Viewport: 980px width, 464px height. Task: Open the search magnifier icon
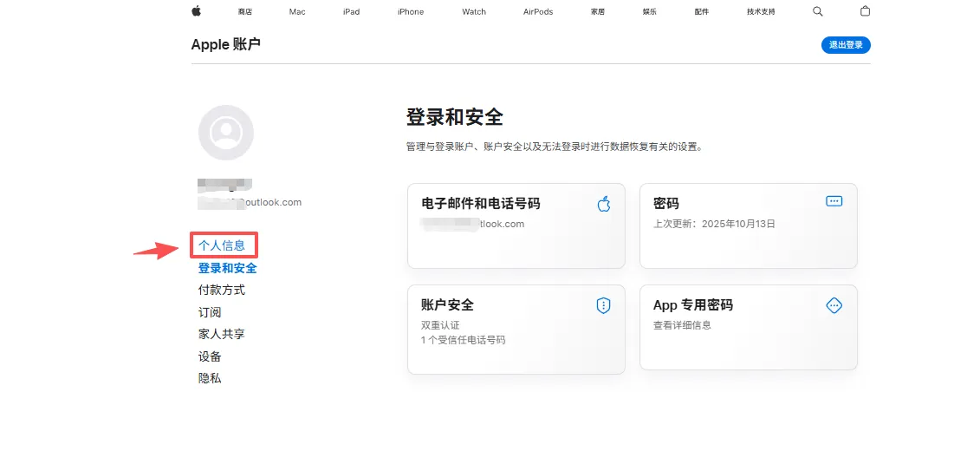tap(817, 11)
